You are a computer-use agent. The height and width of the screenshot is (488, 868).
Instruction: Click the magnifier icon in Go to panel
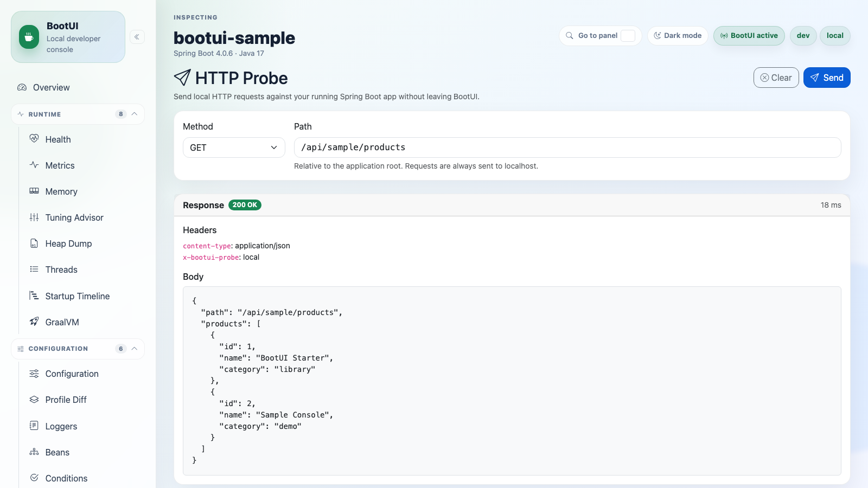click(x=570, y=35)
